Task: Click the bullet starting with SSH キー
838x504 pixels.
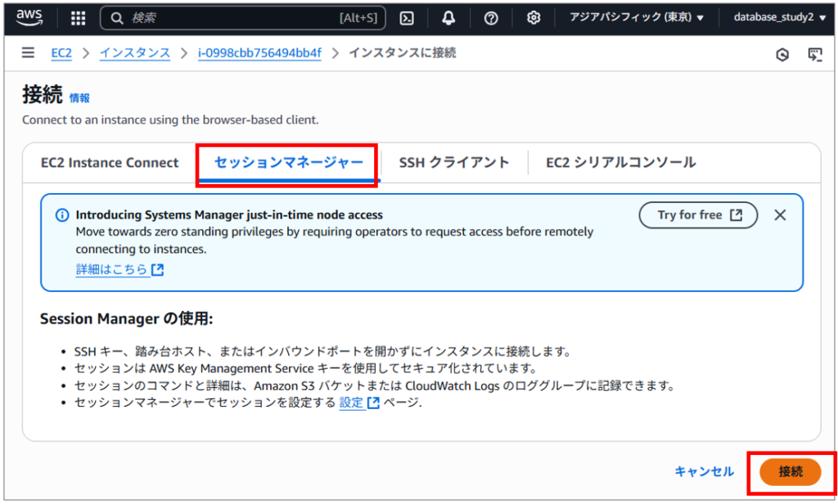Action: click(x=323, y=352)
